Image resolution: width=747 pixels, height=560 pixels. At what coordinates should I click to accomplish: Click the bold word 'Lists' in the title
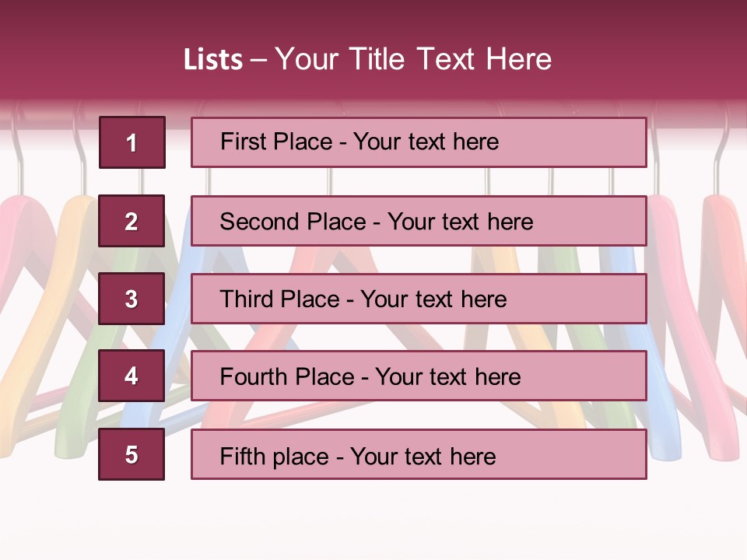[x=212, y=60]
